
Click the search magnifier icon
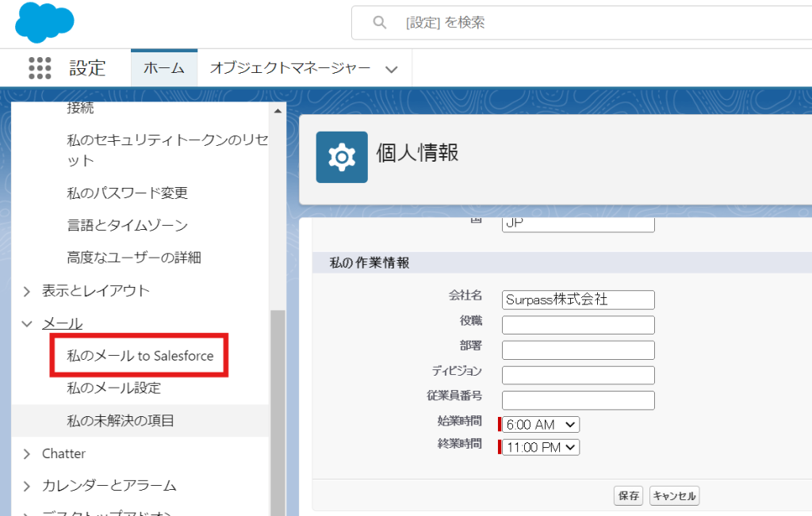[x=380, y=23]
